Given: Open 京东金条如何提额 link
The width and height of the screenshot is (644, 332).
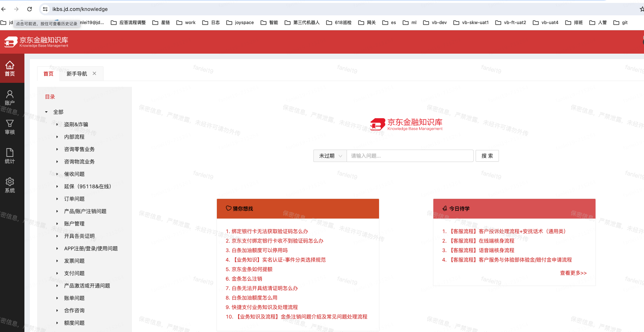Looking at the screenshot, I should click(252, 269).
